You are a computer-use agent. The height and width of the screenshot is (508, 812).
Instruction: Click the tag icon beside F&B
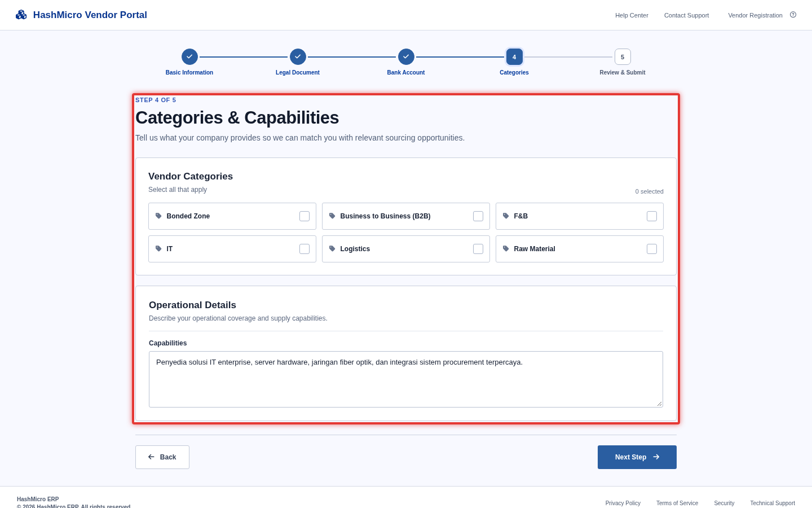[506, 216]
